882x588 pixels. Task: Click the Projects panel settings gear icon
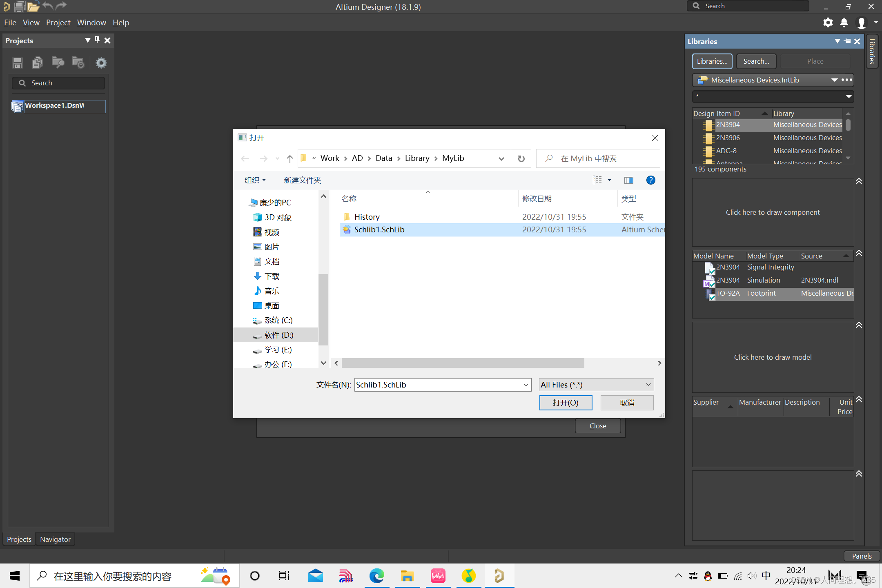click(101, 62)
